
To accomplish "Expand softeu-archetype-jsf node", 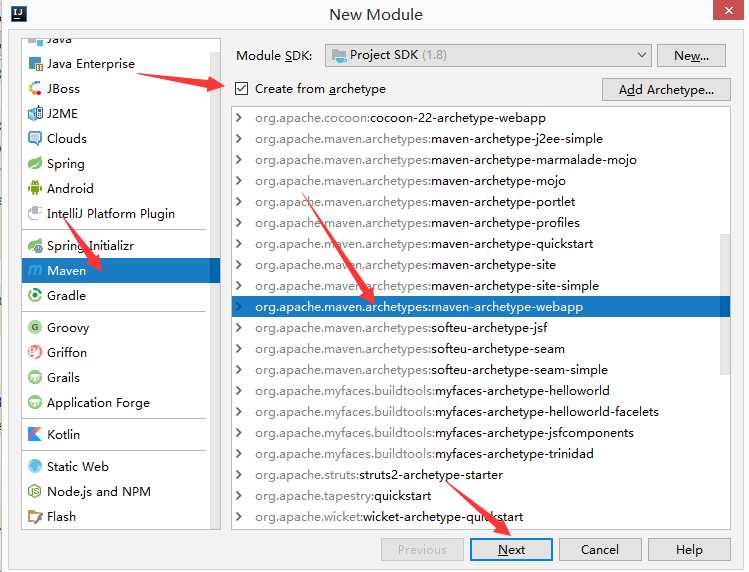I will tap(239, 328).
